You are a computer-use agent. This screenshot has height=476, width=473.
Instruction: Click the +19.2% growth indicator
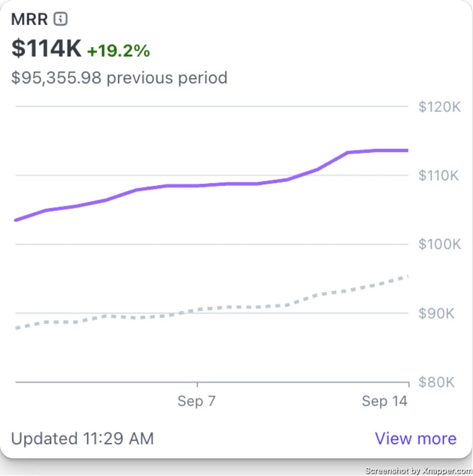coord(118,51)
